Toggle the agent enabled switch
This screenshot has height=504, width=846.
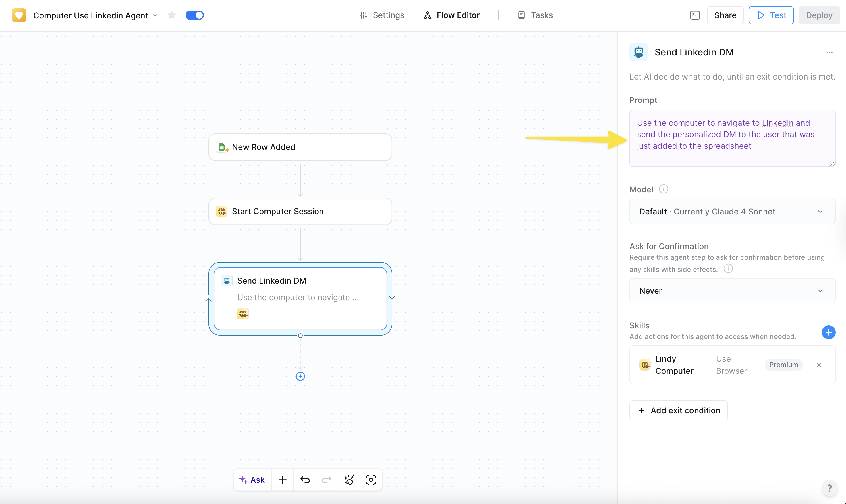pos(194,15)
